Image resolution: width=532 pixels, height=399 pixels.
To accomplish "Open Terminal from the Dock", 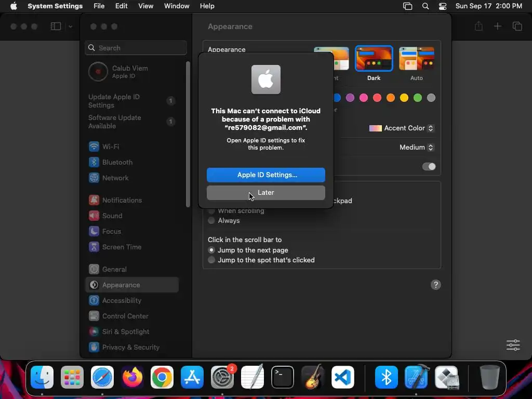I will point(282,377).
